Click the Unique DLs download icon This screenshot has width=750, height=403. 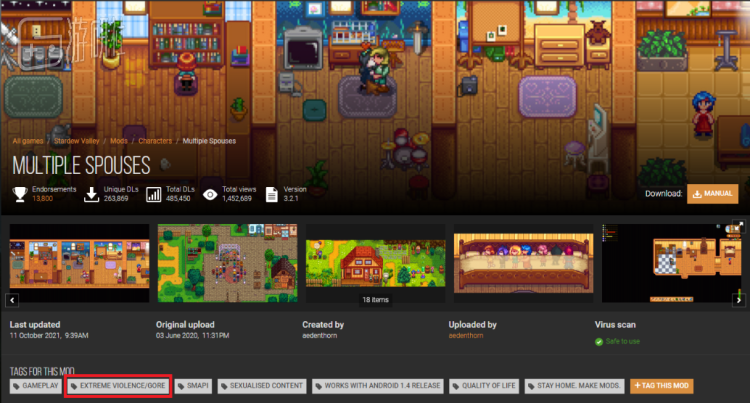tap(91, 194)
